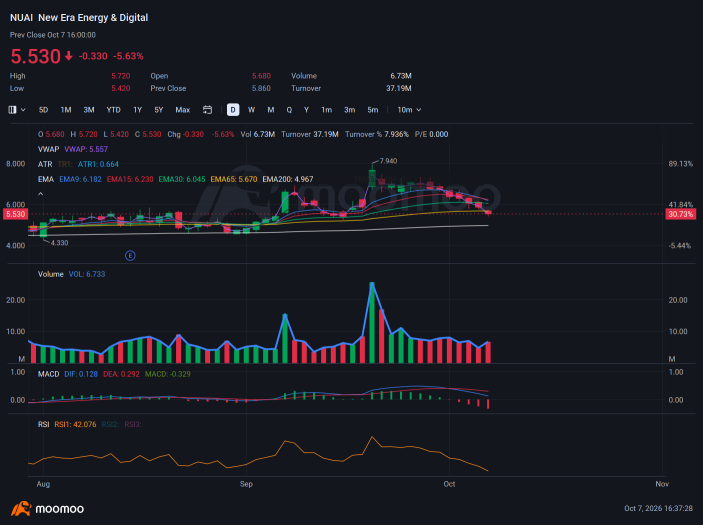Expand the chart layout dropdown arrow
This screenshot has height=525, width=703.
click(x=23, y=110)
